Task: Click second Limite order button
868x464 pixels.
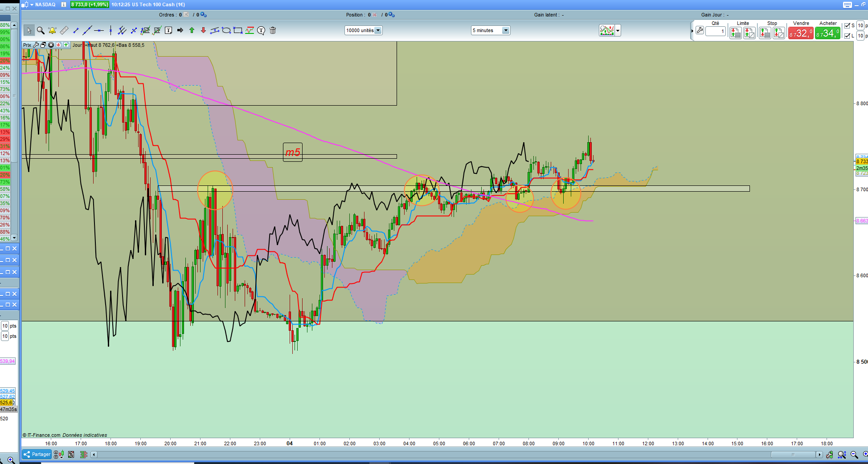Action: tap(749, 33)
